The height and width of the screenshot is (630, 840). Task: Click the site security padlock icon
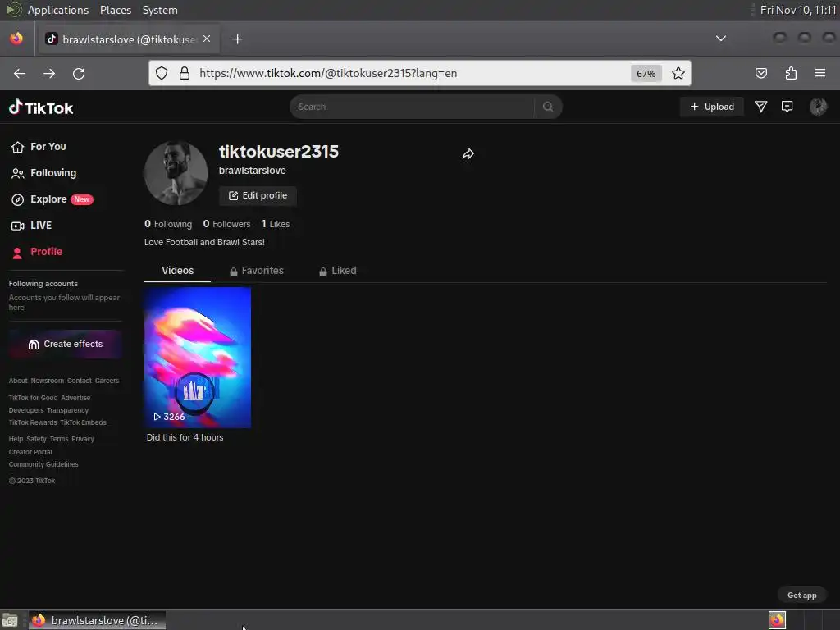[x=185, y=73]
